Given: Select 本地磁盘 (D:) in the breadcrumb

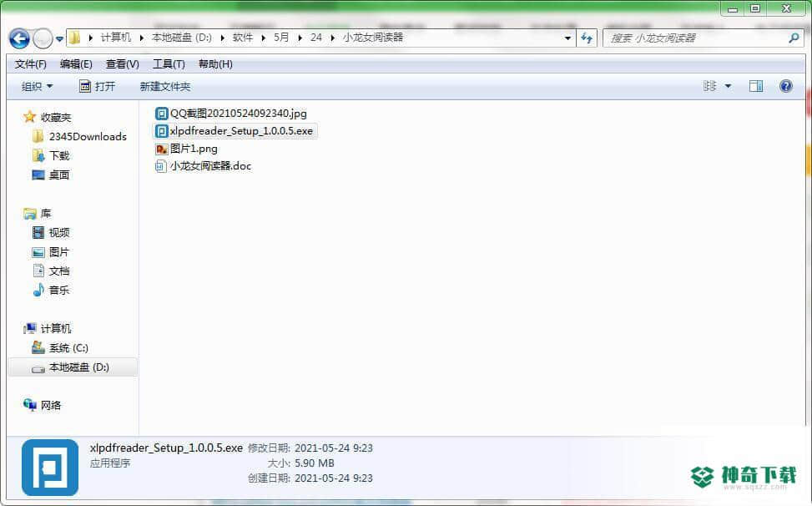Looking at the screenshot, I should (182, 38).
